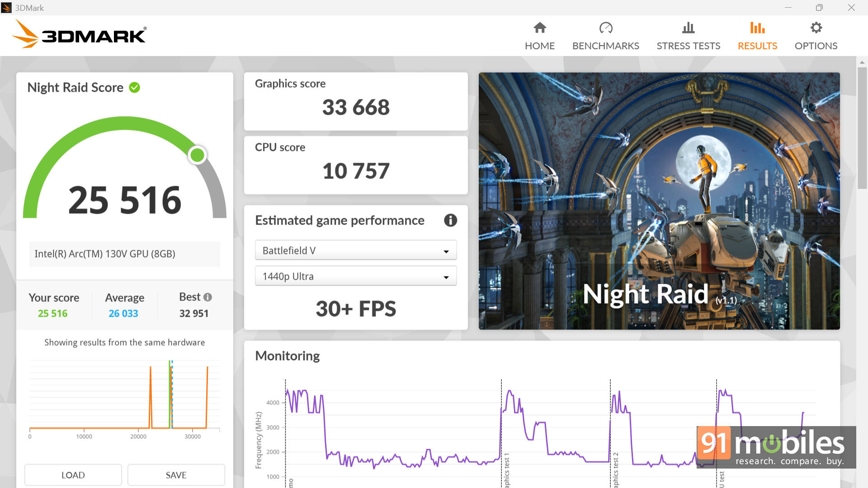Click the Home house icon
868x488 pixels.
tap(539, 28)
